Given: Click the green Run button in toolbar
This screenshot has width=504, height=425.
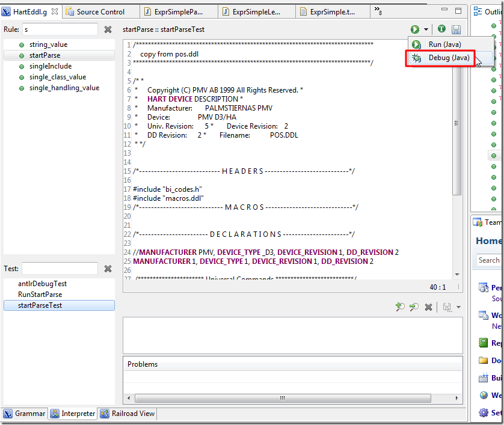Looking at the screenshot, I should (x=414, y=29).
